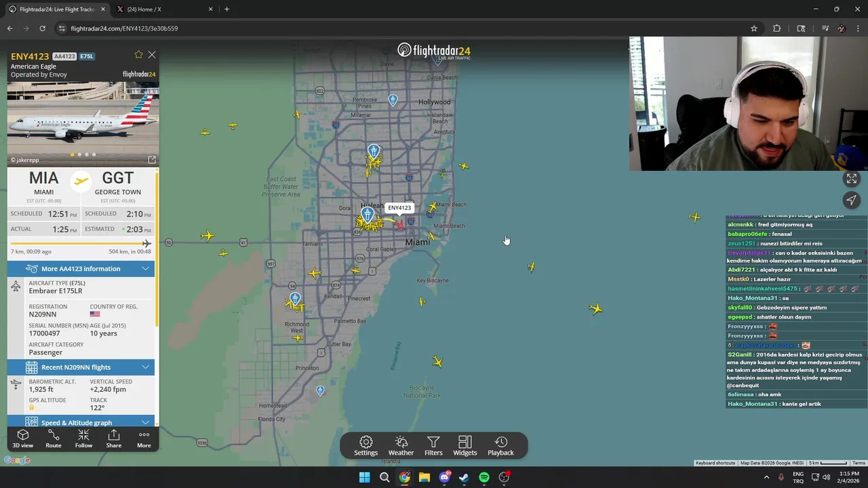Show the flight Route
Screen dimensions: 868x488
(x=53, y=439)
